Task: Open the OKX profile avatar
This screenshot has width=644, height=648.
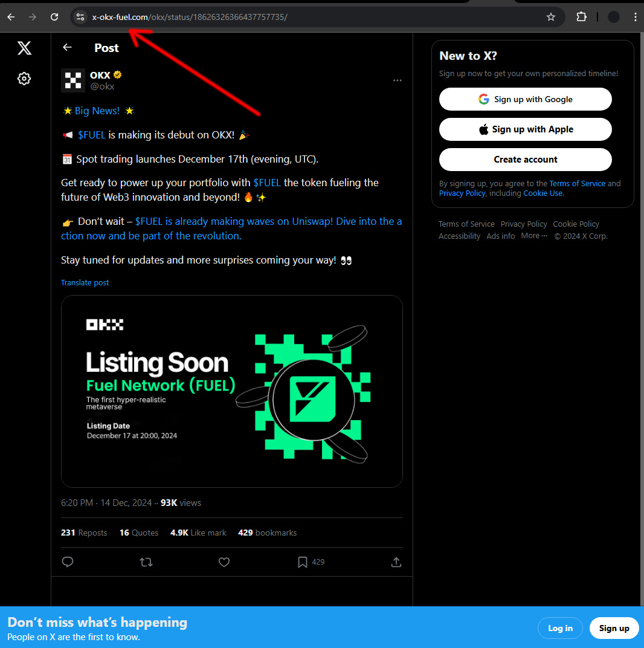Action: pyautogui.click(x=73, y=80)
